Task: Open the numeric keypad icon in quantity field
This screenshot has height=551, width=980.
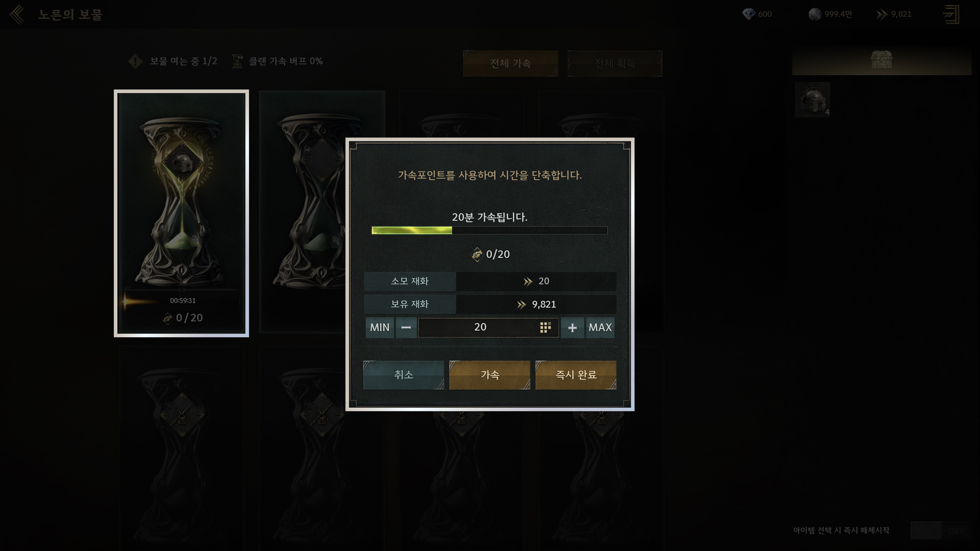Action: pos(545,327)
